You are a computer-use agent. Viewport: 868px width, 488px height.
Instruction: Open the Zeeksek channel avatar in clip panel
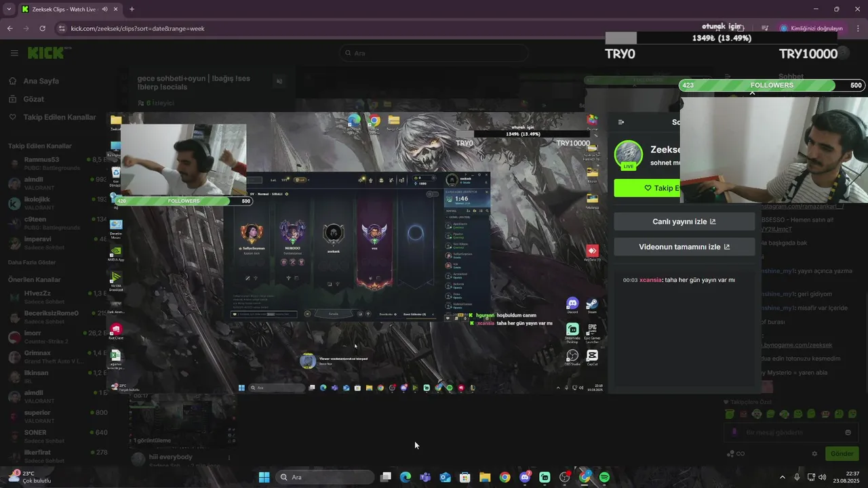click(x=628, y=155)
